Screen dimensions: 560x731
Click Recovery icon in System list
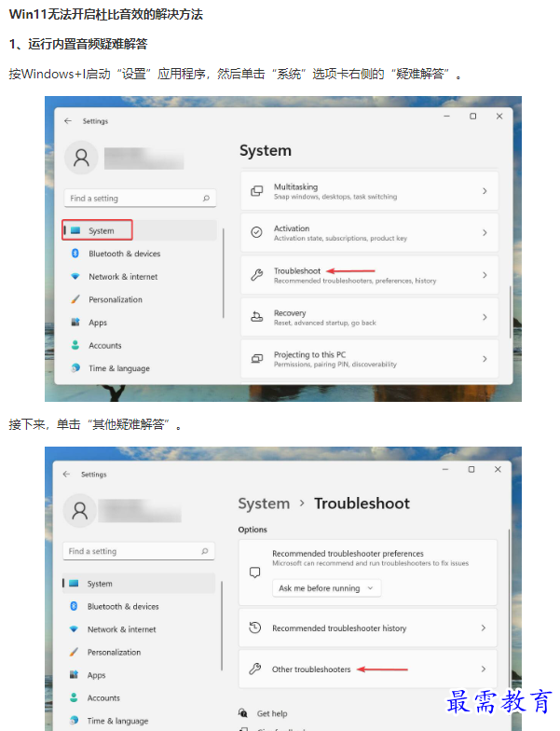point(257,317)
